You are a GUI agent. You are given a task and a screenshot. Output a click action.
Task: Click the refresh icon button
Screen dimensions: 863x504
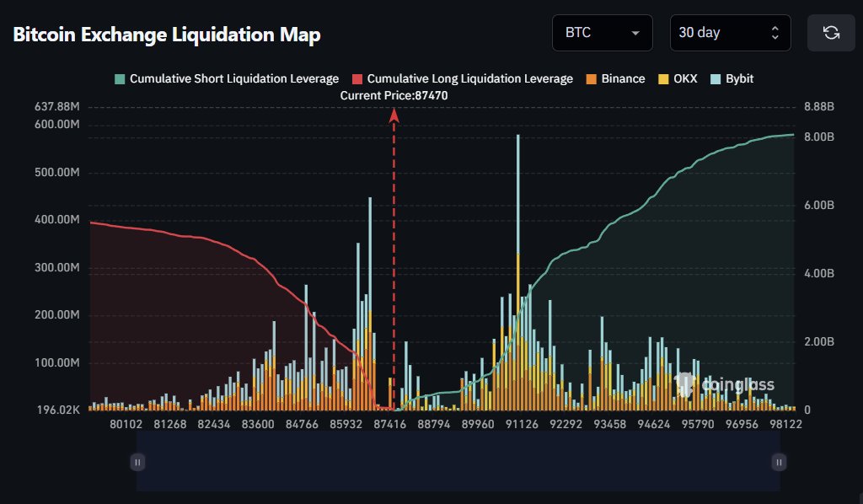coord(831,33)
